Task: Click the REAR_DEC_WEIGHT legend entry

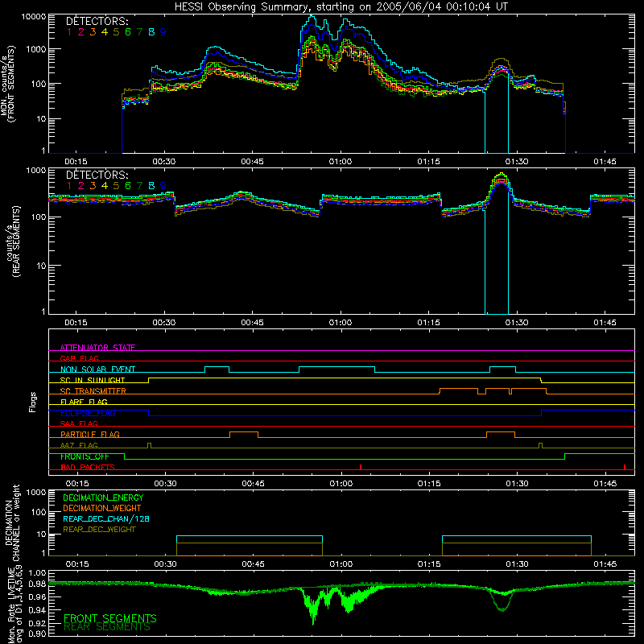Action: [x=99, y=530]
